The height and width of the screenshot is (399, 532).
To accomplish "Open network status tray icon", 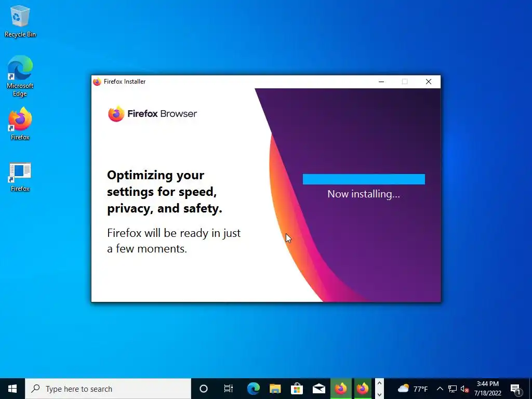I will click(453, 389).
